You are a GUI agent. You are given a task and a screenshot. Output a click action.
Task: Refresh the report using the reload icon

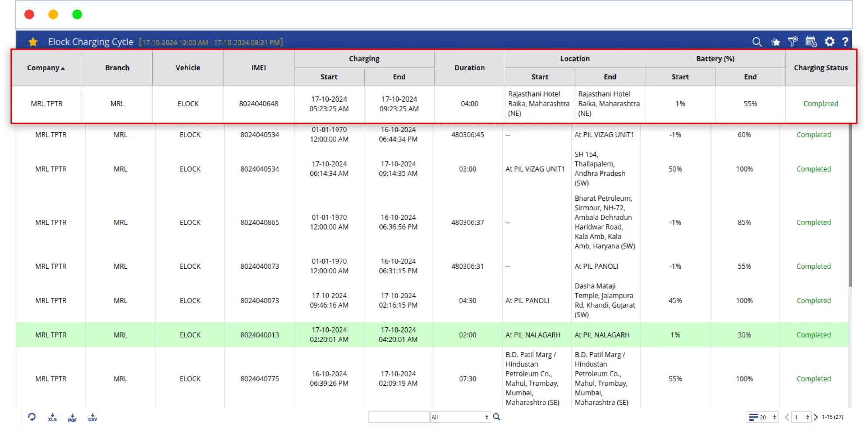(32, 417)
